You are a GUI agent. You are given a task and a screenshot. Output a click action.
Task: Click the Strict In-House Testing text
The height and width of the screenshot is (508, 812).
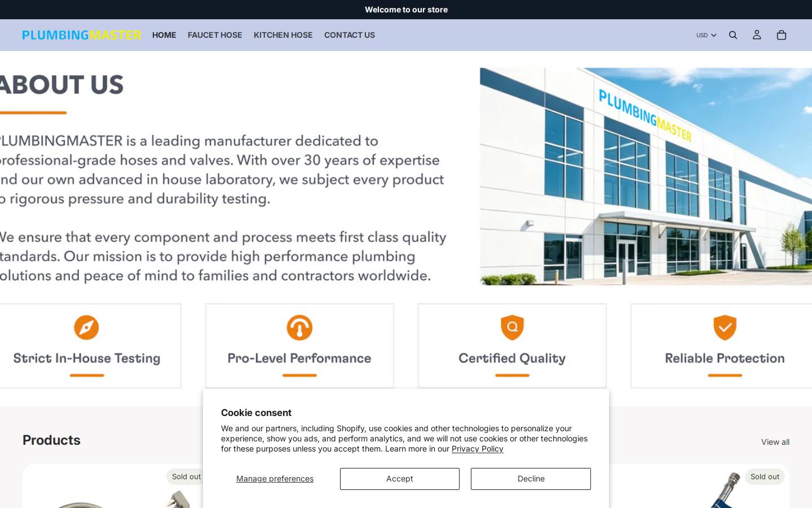coord(87,358)
